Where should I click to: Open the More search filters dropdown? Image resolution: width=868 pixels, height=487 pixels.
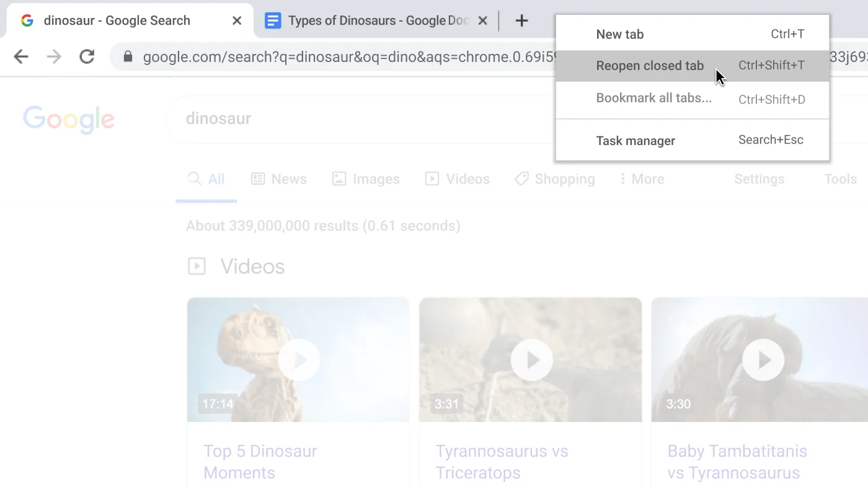coord(642,178)
